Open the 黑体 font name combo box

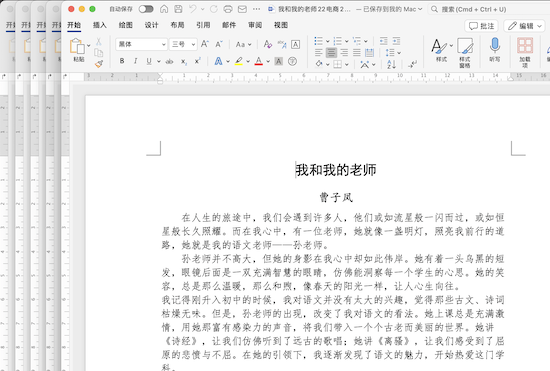pos(141,44)
